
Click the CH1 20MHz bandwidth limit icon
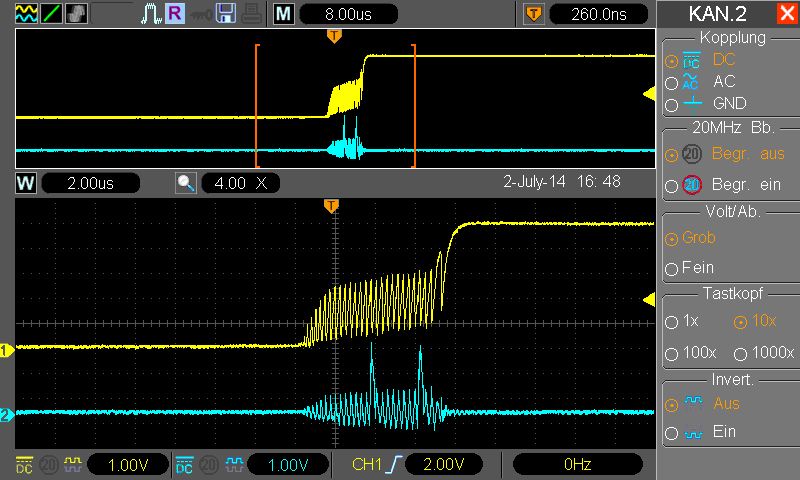click(48, 465)
